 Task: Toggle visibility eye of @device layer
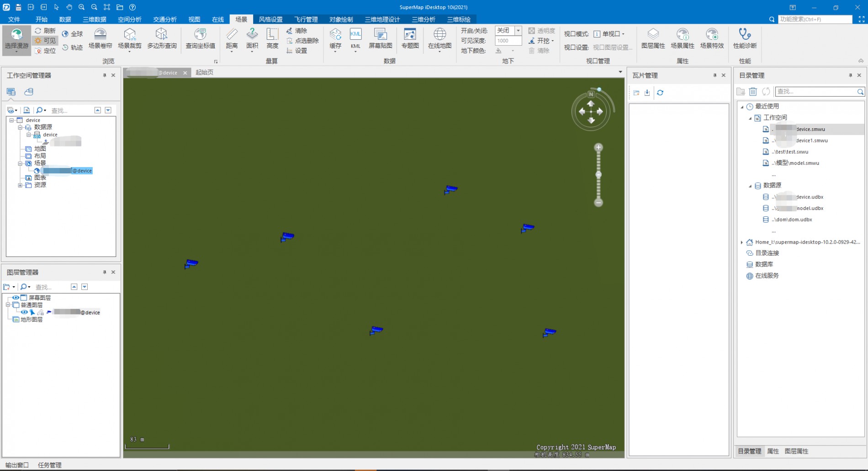[24, 312]
